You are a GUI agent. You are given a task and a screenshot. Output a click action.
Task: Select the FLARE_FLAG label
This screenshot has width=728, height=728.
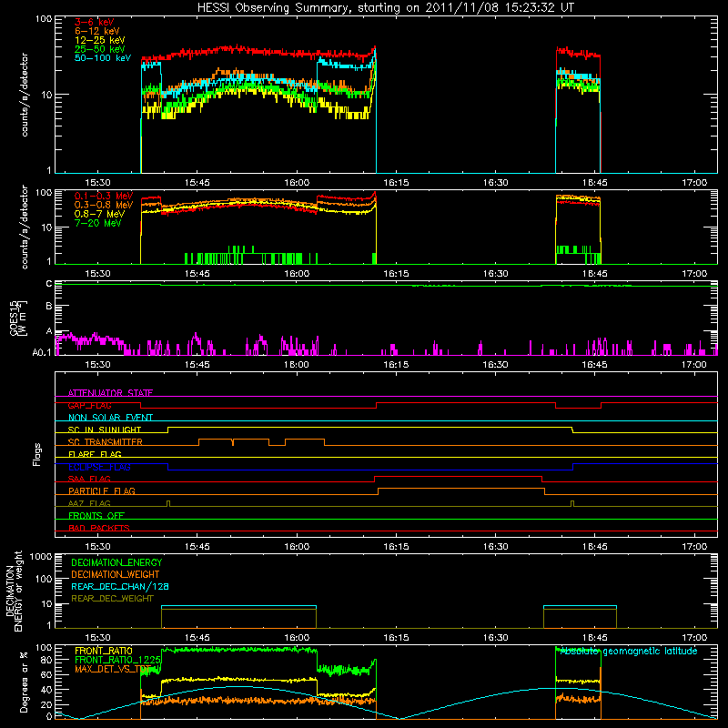coord(95,454)
